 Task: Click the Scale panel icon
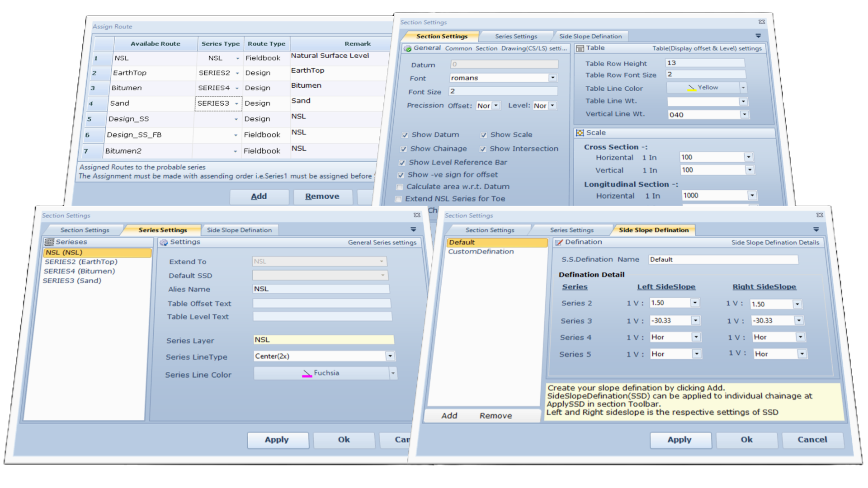(x=580, y=133)
